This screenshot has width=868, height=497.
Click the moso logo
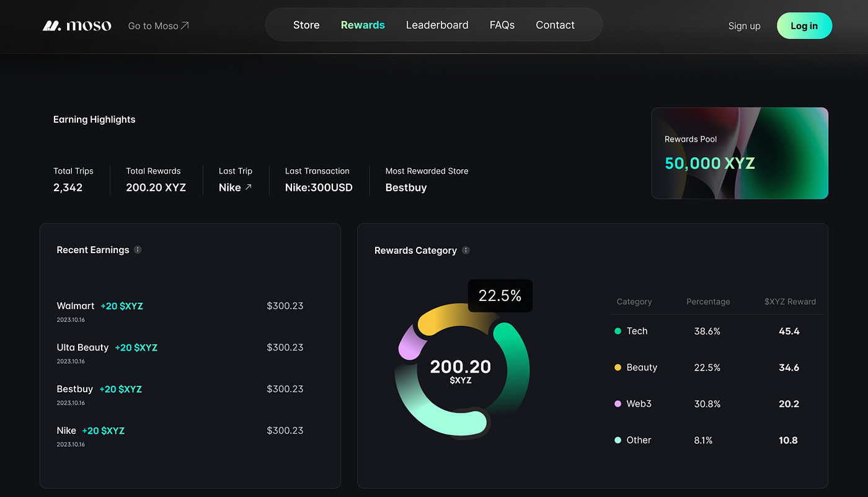76,25
